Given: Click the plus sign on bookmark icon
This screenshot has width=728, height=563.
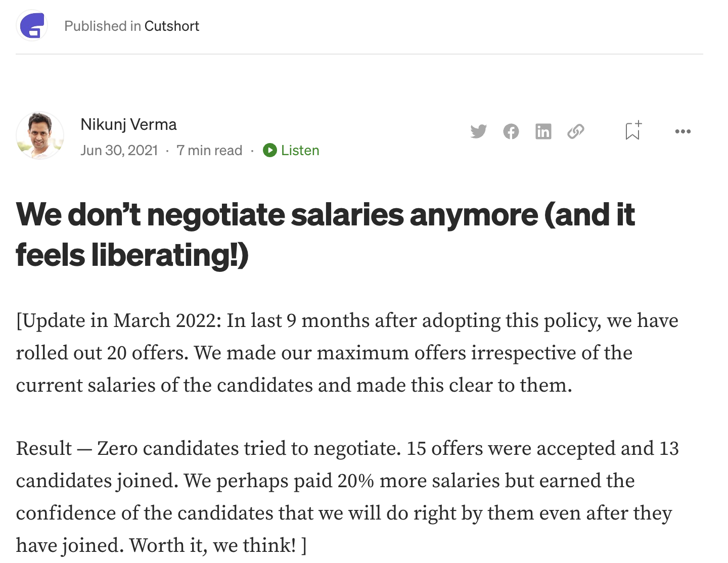Looking at the screenshot, I should pyautogui.click(x=639, y=123).
